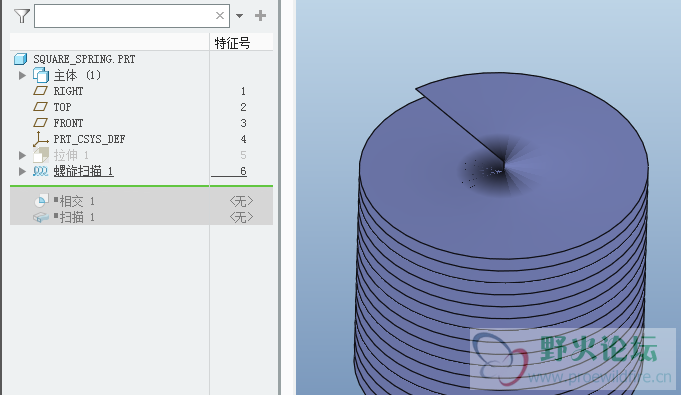Select PRT_CSYS_DEF coordinate system icon
This screenshot has width=681, height=395.
pos(40,139)
